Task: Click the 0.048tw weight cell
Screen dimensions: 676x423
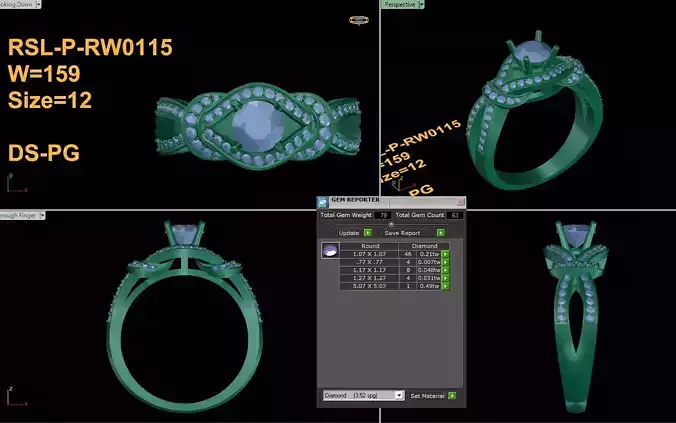Action: (x=429, y=270)
